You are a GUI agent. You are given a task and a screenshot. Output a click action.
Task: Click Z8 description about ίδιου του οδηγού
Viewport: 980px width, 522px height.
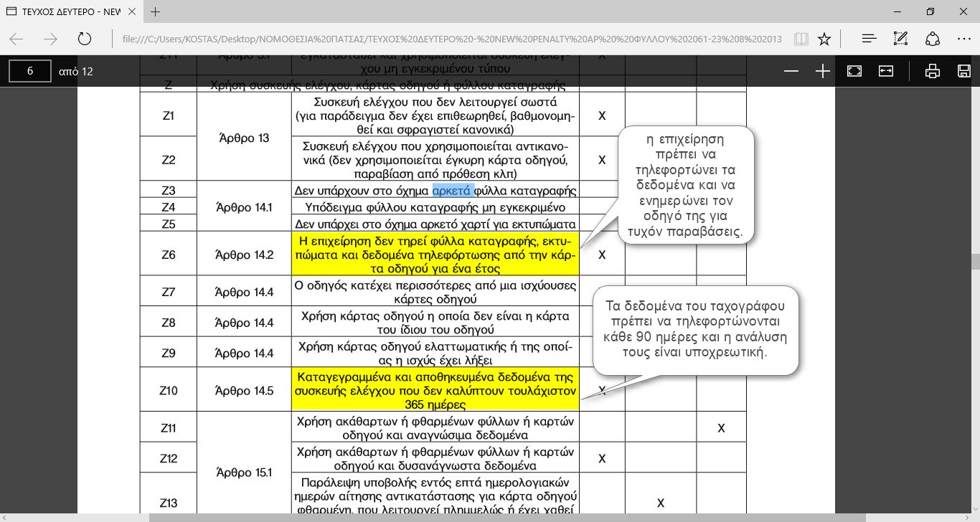coord(435,322)
